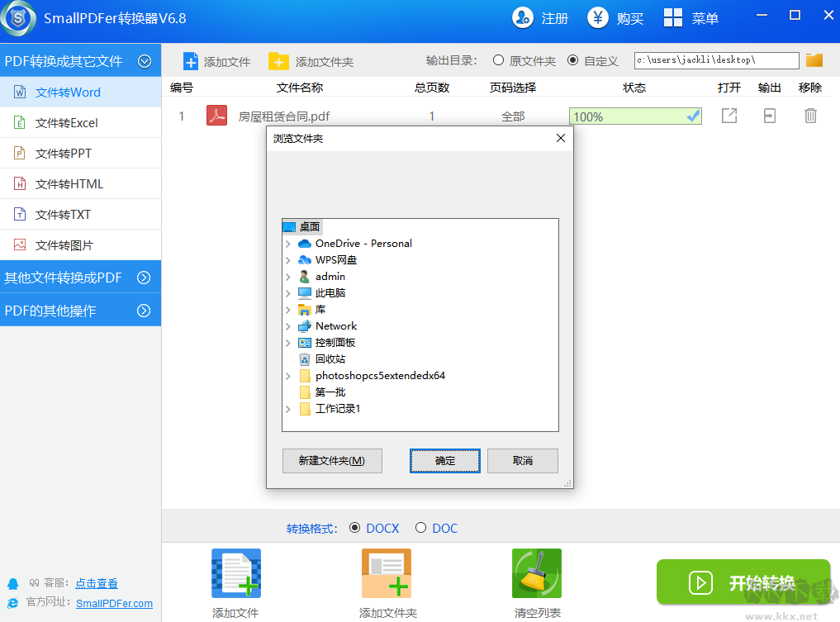
Task: Switch to 文件转HTML conversion
Action: (x=62, y=183)
